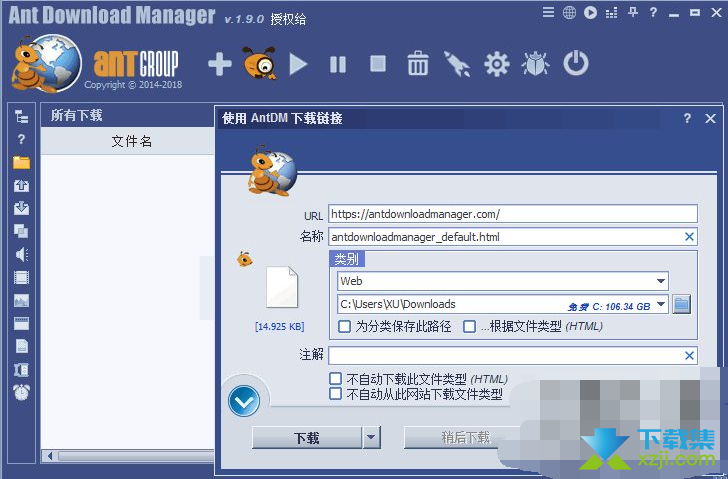Image resolution: width=728 pixels, height=479 pixels.
Task: Click the power button icon
Action: pos(576,64)
